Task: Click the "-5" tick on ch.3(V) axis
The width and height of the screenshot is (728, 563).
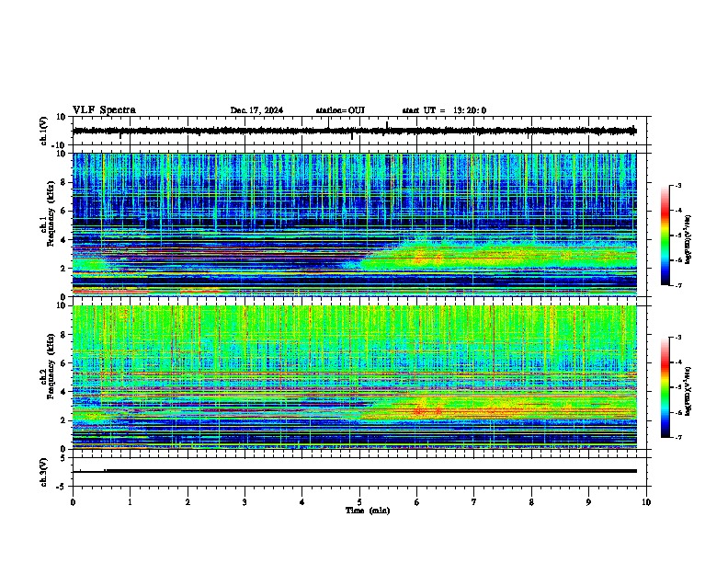Action: click(x=62, y=487)
